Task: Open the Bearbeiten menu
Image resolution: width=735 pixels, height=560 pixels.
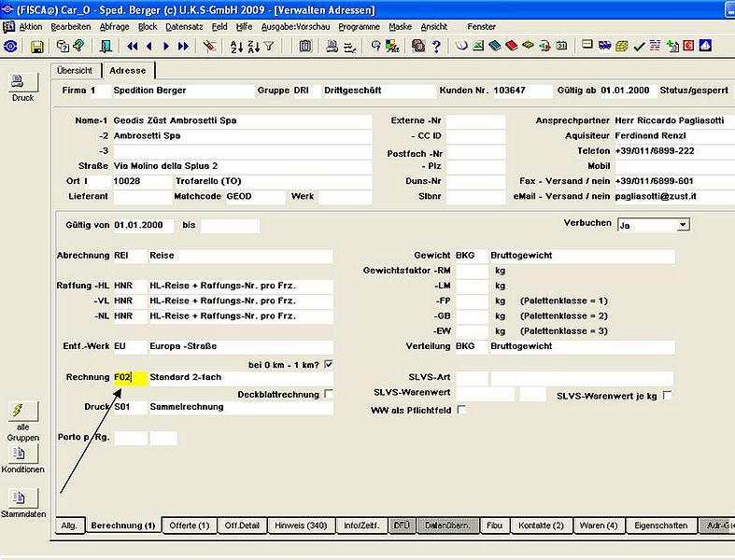Action: click(x=71, y=27)
